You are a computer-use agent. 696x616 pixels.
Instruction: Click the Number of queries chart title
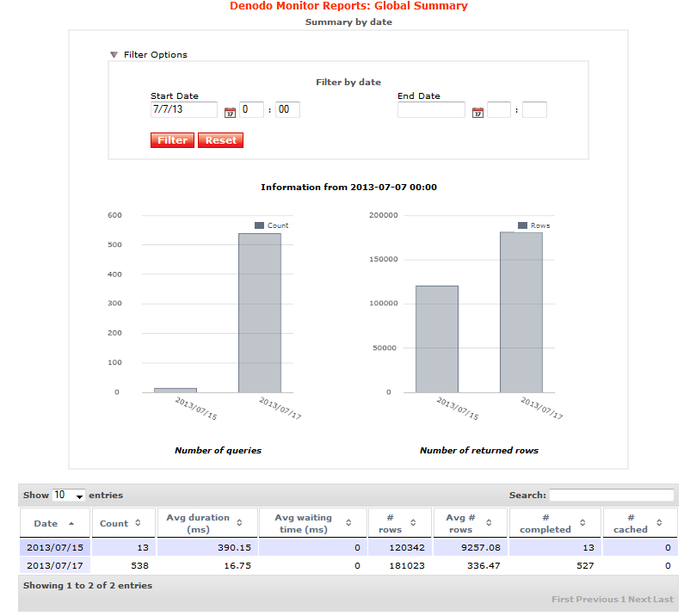pos(218,450)
